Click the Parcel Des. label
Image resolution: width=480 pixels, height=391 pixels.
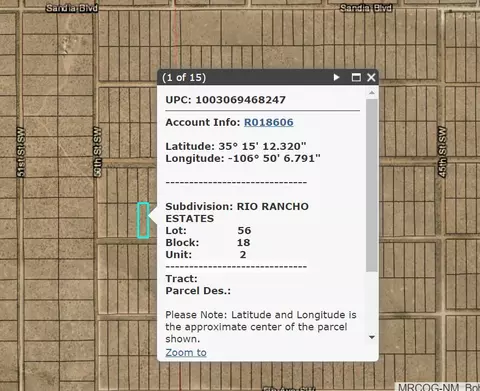point(198,291)
